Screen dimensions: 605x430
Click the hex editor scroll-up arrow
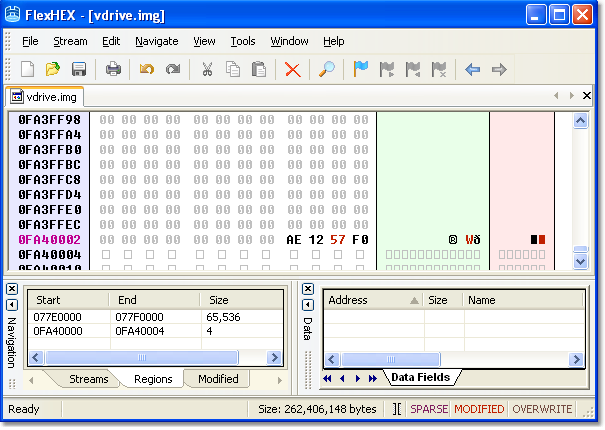tap(581, 121)
